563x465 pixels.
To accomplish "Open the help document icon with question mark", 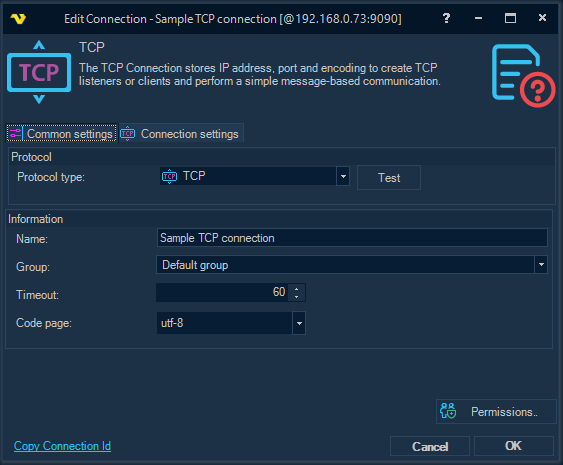I will point(523,75).
